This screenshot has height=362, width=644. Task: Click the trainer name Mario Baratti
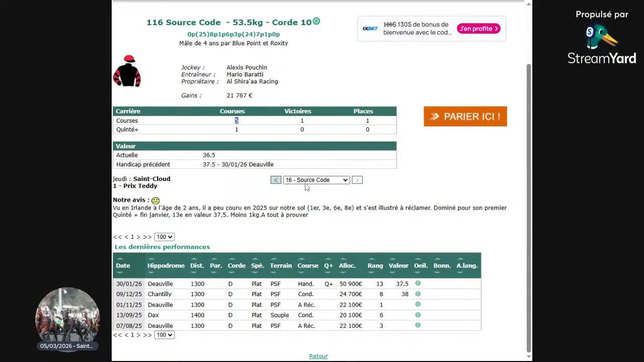pos(245,74)
